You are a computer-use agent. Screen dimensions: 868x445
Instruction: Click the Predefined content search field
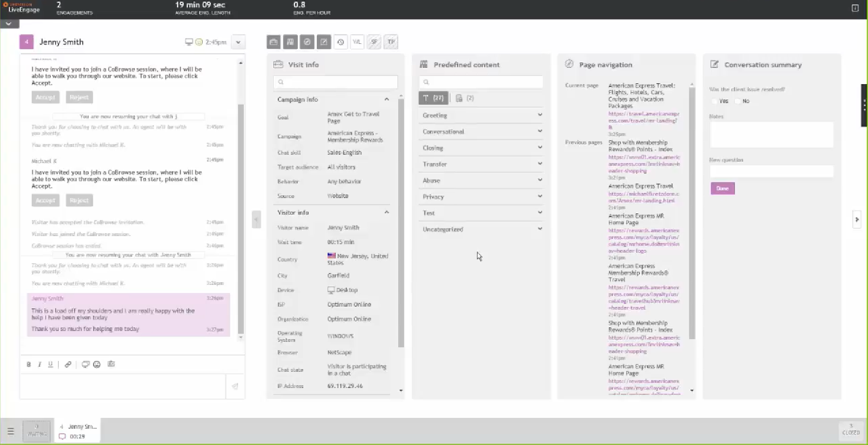(481, 82)
